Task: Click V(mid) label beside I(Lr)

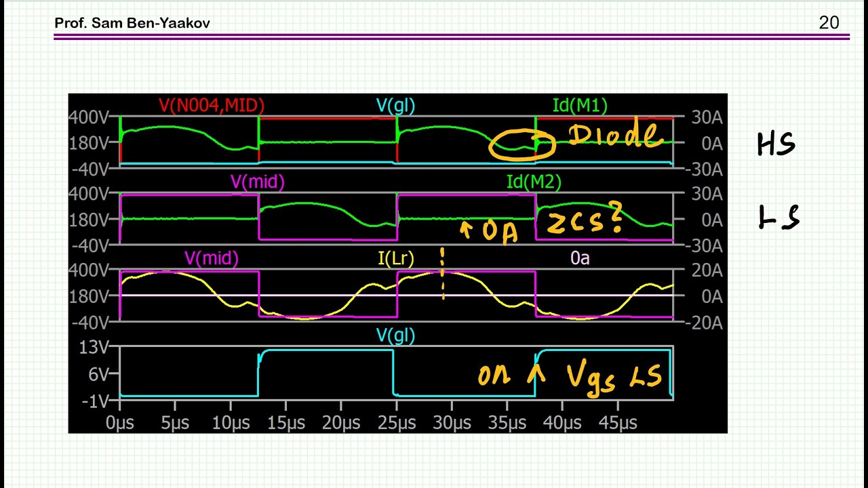Action: pos(212,258)
